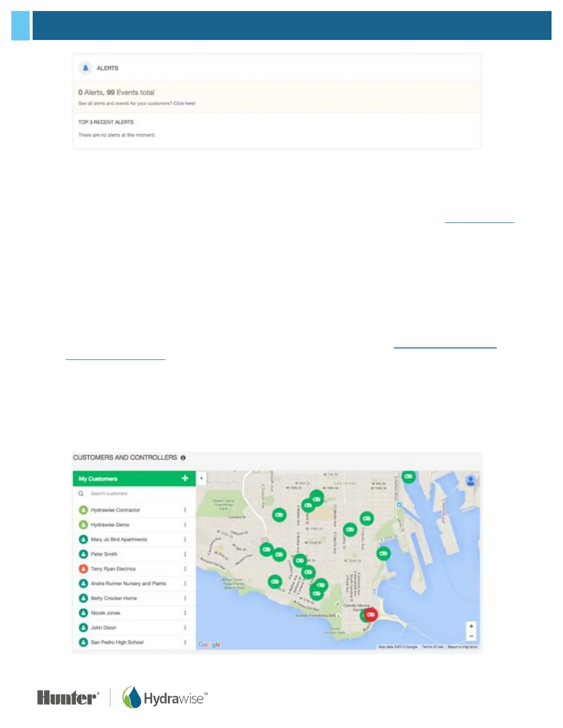Click Report a map error link
This screenshot has height=728, width=563.
[463, 647]
